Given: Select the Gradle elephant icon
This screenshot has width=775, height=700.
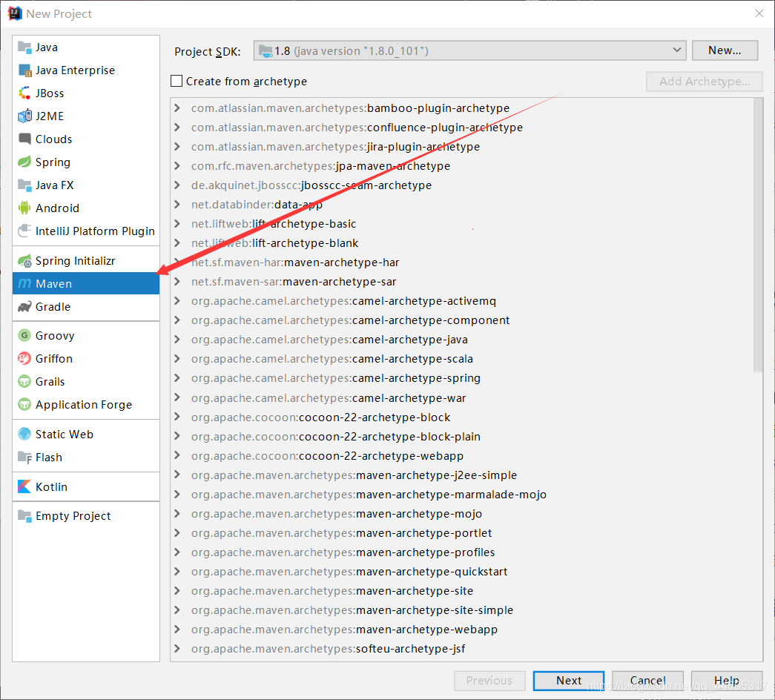Looking at the screenshot, I should click(x=24, y=307).
